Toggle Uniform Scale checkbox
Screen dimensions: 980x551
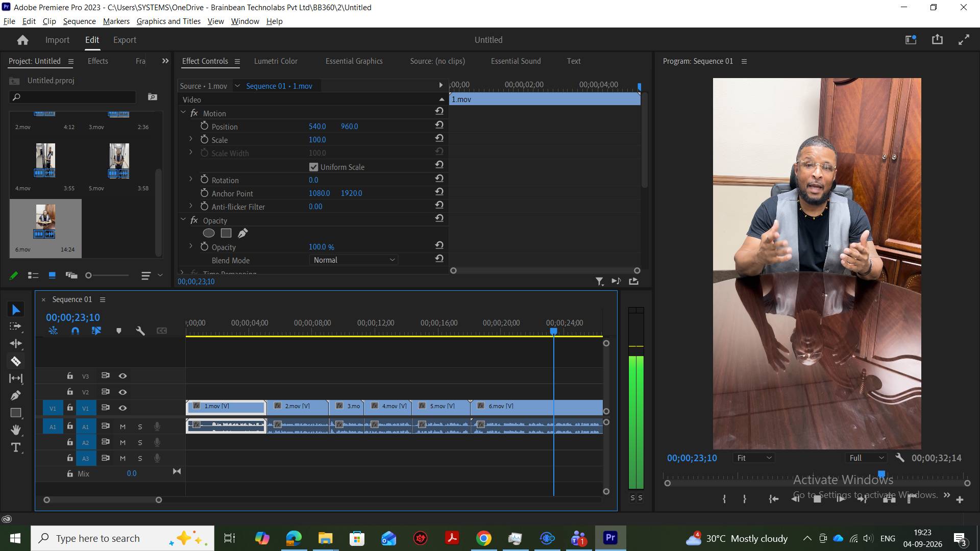coord(314,167)
